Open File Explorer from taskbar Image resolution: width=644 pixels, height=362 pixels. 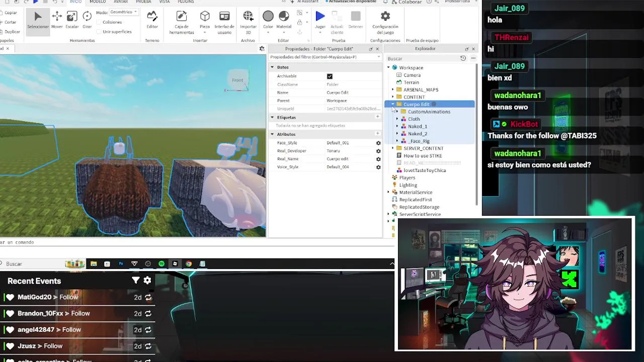pyautogui.click(x=94, y=263)
